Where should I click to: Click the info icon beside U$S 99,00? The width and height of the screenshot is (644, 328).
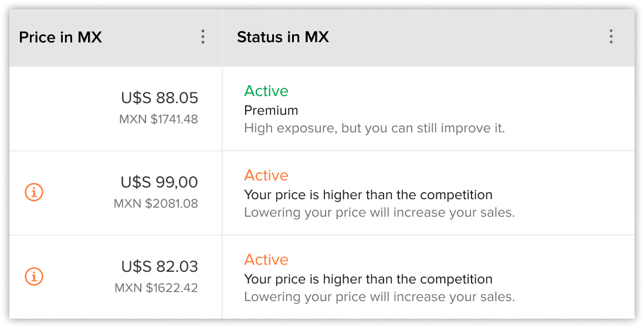(x=33, y=192)
